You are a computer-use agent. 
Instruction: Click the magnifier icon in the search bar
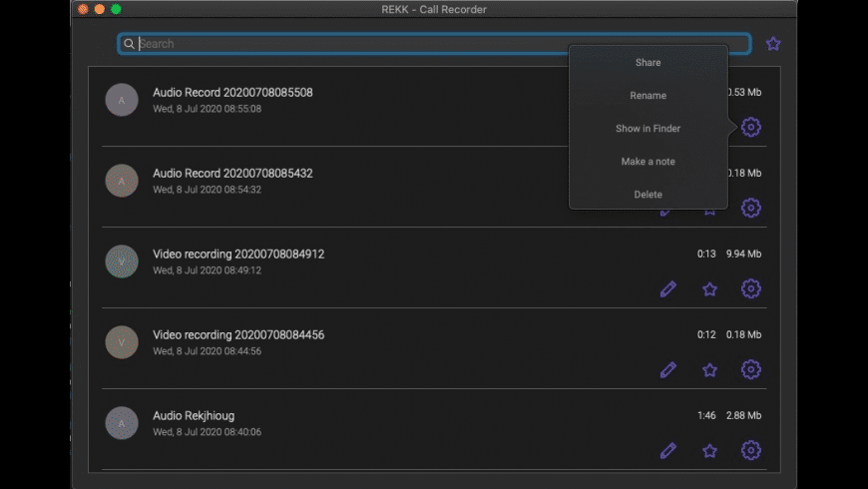[129, 44]
